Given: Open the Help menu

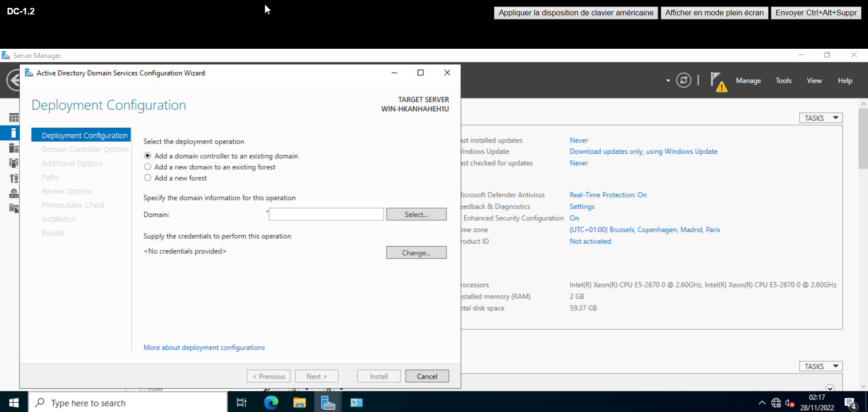Looking at the screenshot, I should coord(845,80).
